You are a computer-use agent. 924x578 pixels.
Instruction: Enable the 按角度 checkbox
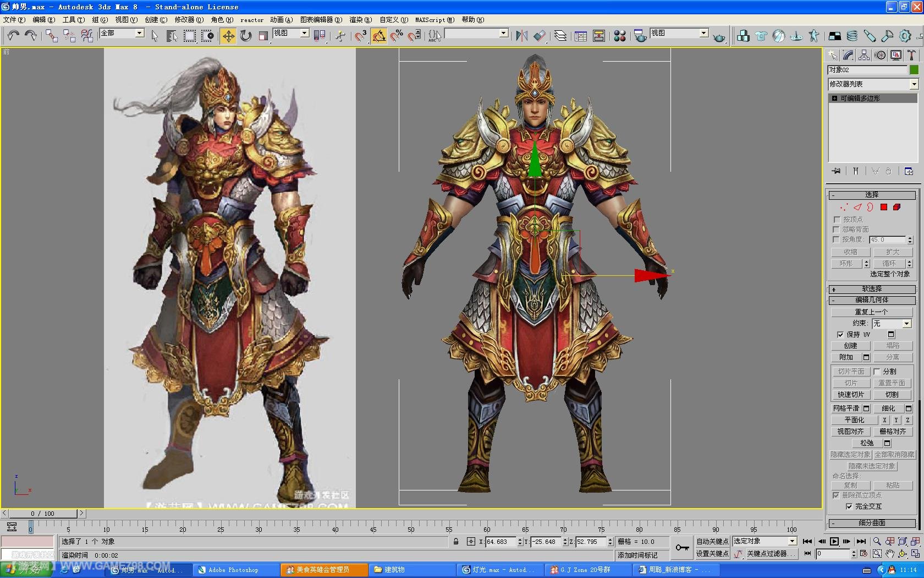click(x=837, y=239)
